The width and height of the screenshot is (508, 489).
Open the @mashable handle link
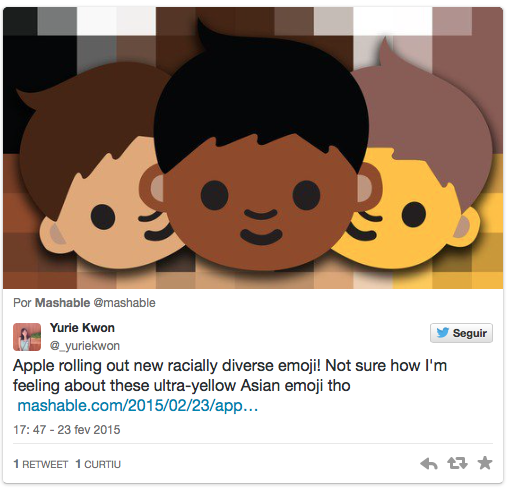[124, 303]
